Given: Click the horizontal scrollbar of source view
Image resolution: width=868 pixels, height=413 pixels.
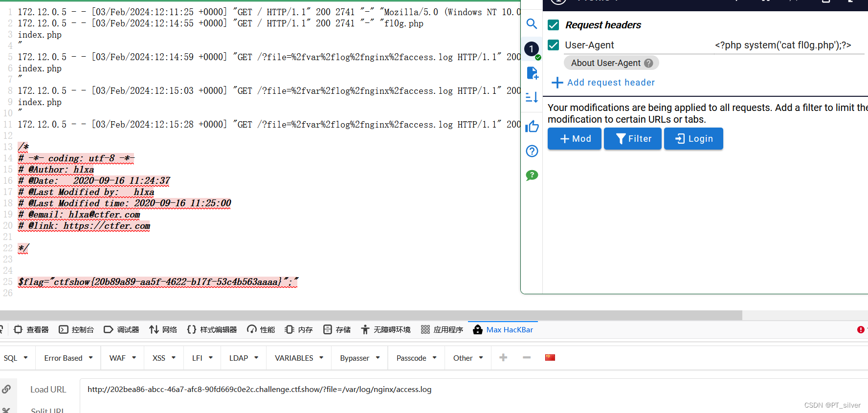Looking at the screenshot, I should [x=371, y=315].
